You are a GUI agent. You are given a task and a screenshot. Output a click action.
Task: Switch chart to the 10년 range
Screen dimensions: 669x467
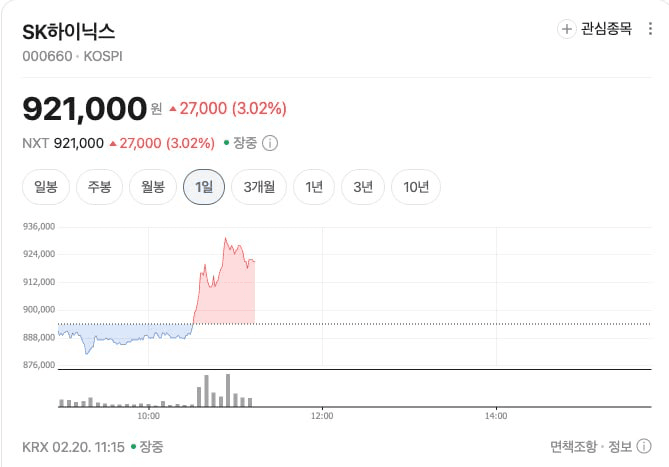click(x=416, y=186)
